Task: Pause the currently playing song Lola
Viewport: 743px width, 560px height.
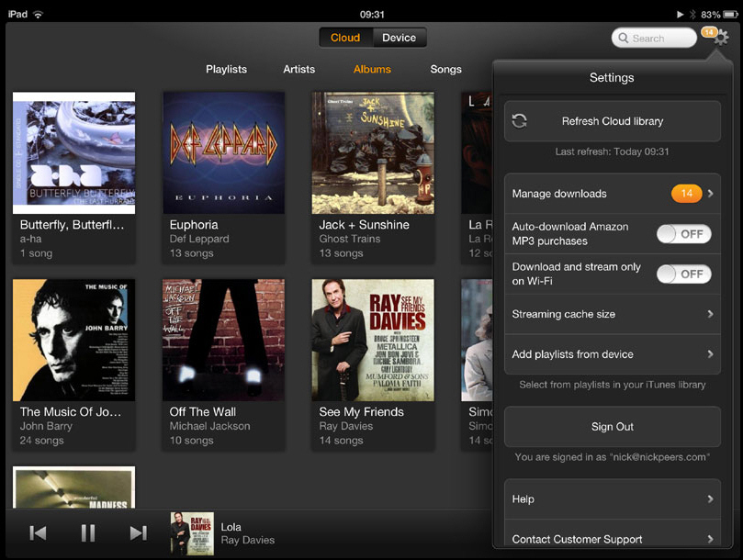Action: (87, 532)
